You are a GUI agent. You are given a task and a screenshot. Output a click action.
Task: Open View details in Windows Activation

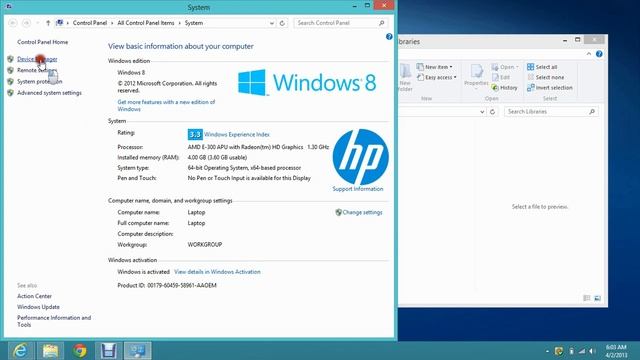pos(217,272)
